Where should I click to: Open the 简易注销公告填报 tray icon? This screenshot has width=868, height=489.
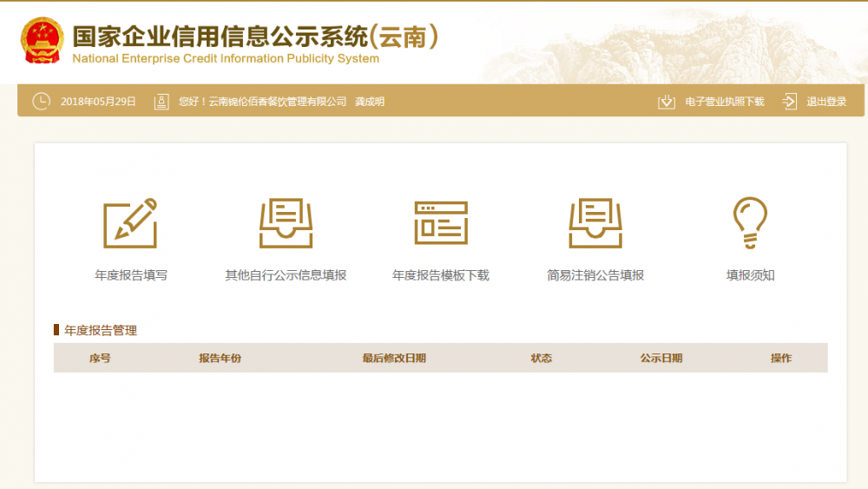click(595, 222)
